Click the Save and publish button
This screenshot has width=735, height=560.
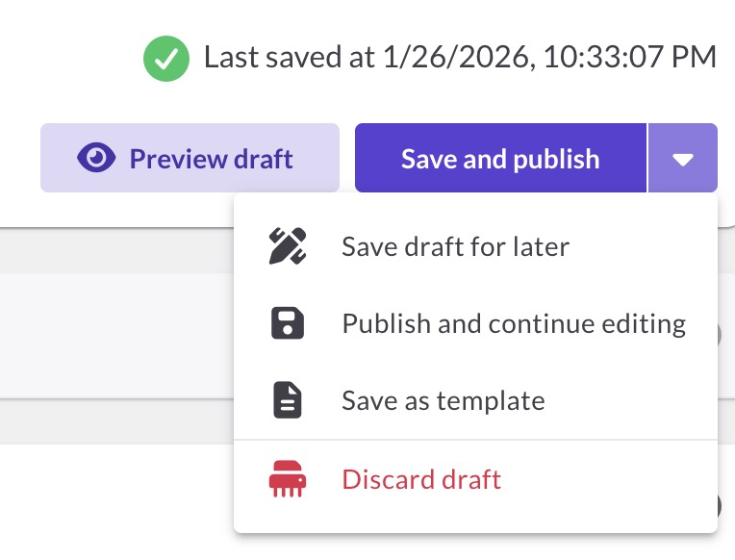(500, 158)
